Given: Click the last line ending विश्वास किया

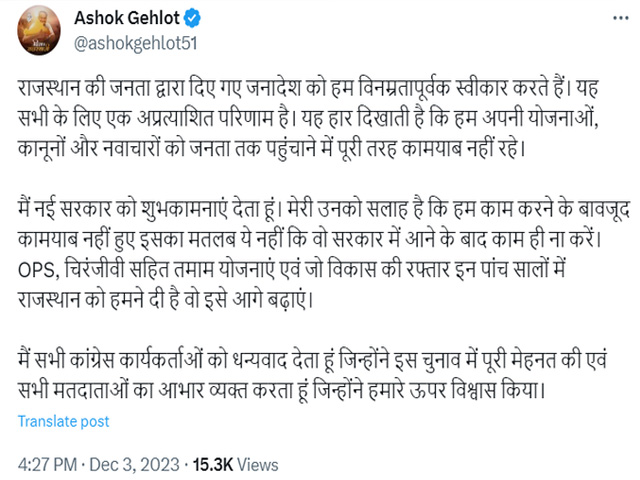Looking at the screenshot, I should click(282, 391).
